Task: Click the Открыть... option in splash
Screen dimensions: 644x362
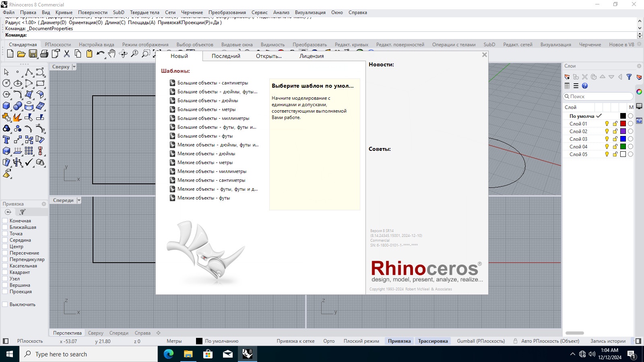Action: coord(269,56)
